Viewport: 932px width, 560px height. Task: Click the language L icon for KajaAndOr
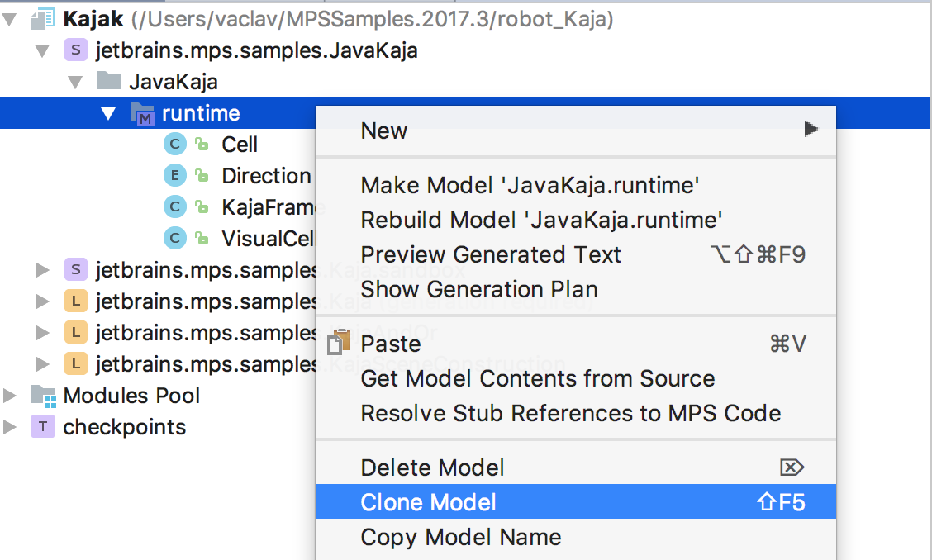75,332
